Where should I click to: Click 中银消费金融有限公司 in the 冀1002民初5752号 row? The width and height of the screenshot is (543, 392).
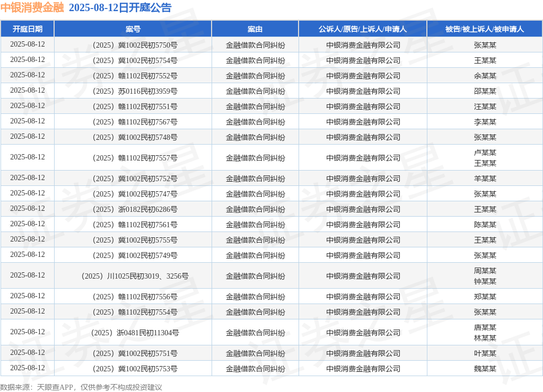coord(363,179)
